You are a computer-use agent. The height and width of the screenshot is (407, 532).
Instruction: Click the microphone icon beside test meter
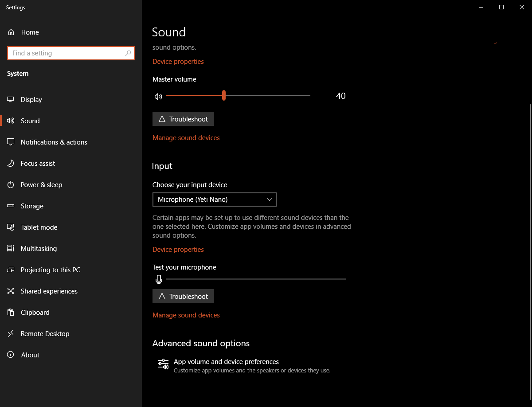coord(159,279)
